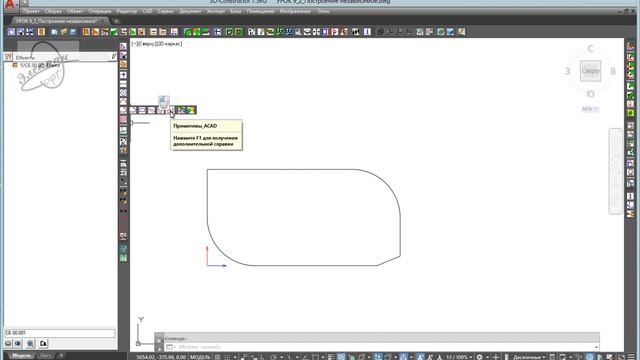Open the status bar customization menu at the far right
640x360 pixels.
point(631,357)
